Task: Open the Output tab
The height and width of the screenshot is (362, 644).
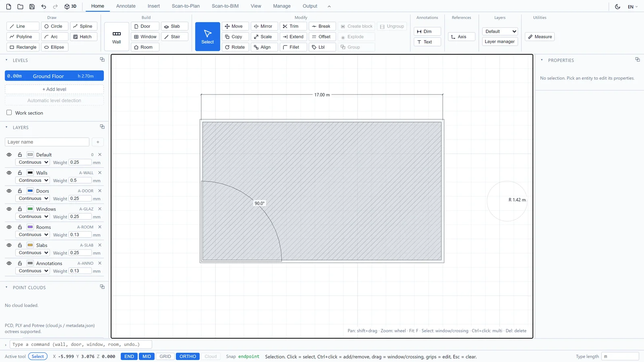Action: (x=310, y=6)
